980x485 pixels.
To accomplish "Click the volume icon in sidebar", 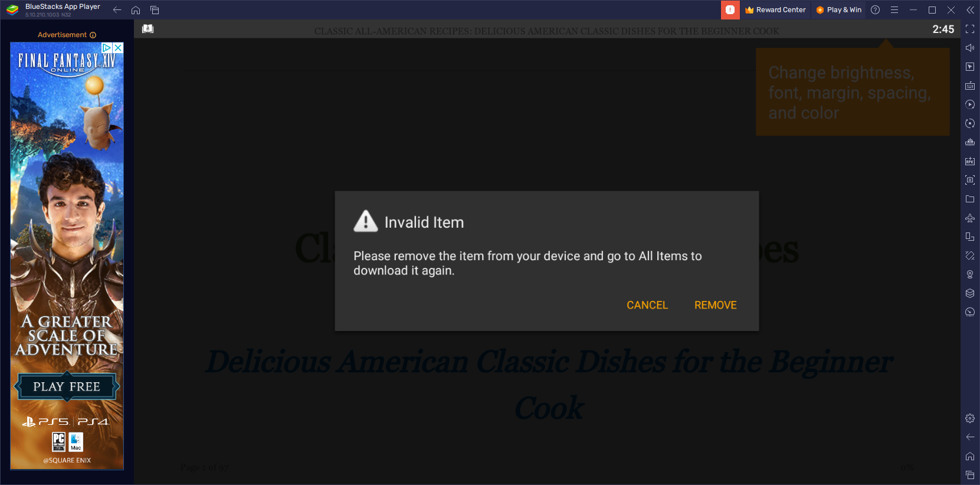I will pos(970,48).
